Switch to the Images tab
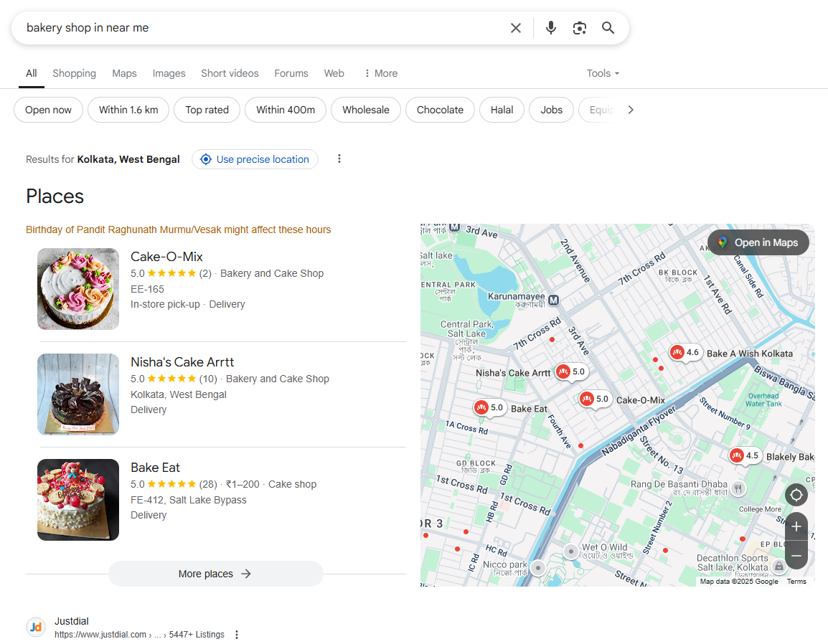This screenshot has width=828, height=644. click(169, 73)
